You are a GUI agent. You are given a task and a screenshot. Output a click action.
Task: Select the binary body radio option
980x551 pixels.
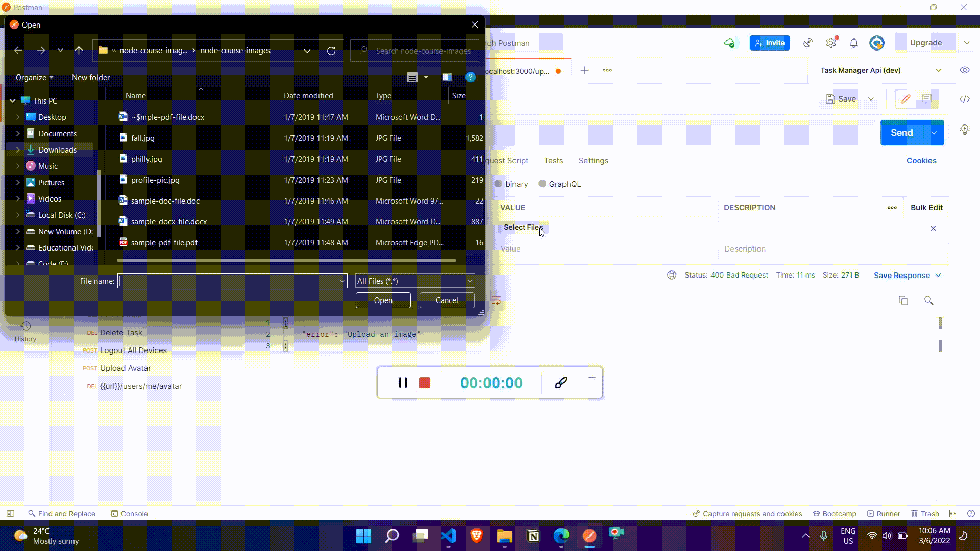499,184
